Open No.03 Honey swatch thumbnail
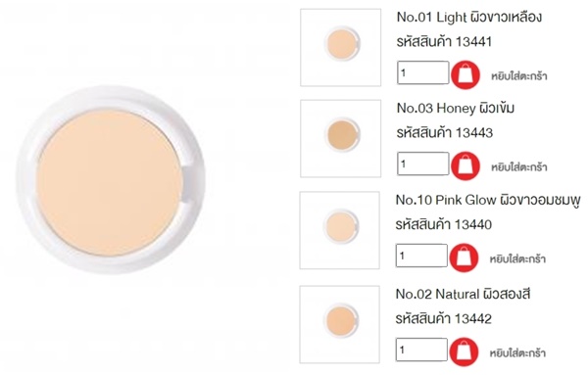 (340, 138)
